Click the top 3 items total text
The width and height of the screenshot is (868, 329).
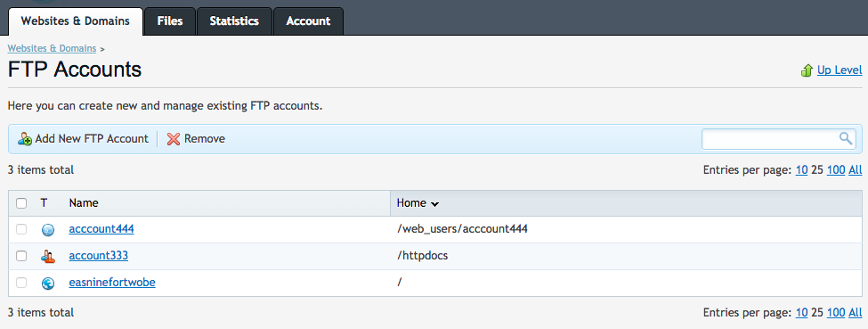tap(41, 169)
